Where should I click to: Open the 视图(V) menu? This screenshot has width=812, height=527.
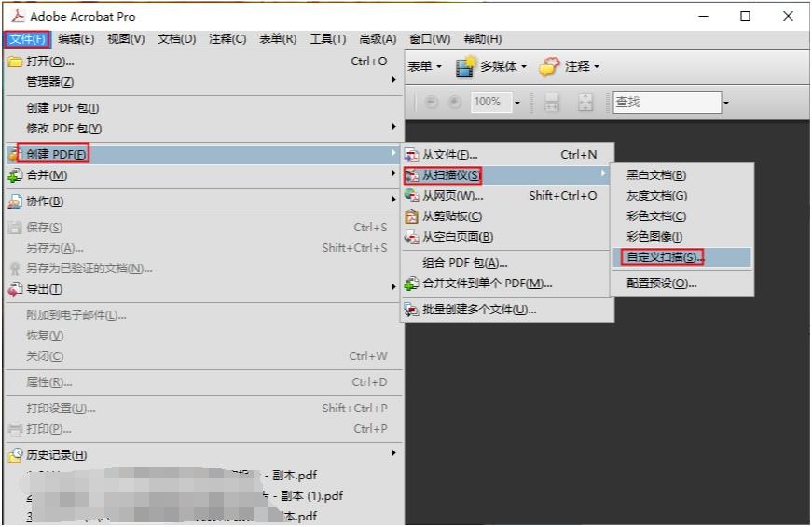[x=126, y=39]
